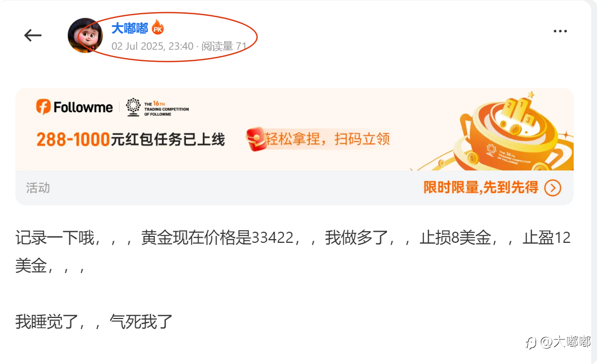Image resolution: width=597 pixels, height=364 pixels.
Task: Go back using the left arrow
Action: (x=33, y=35)
